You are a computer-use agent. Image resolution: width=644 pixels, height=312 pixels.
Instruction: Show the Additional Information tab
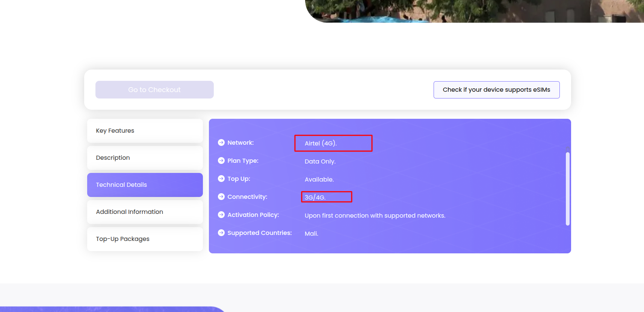click(x=145, y=212)
